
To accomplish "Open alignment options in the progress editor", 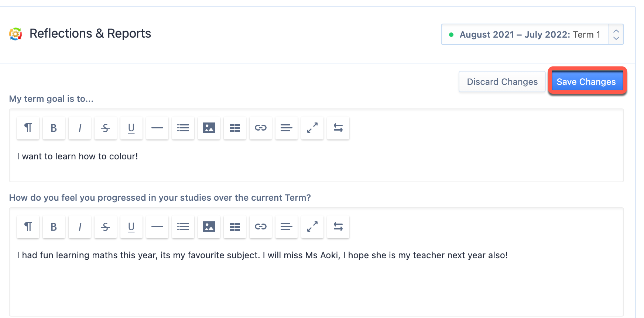I will [x=287, y=227].
